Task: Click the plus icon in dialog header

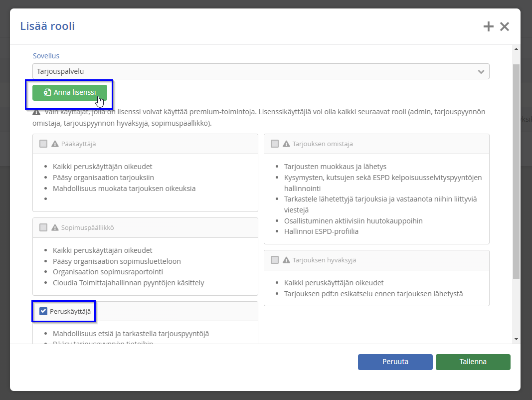Action: 488,26
